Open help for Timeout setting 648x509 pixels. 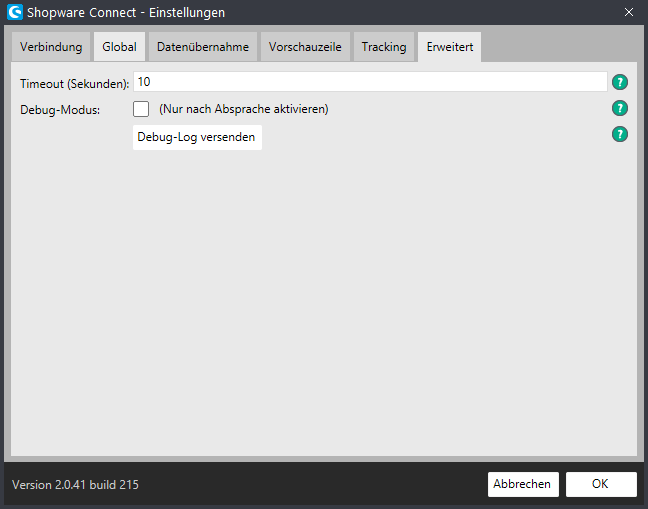click(x=619, y=82)
